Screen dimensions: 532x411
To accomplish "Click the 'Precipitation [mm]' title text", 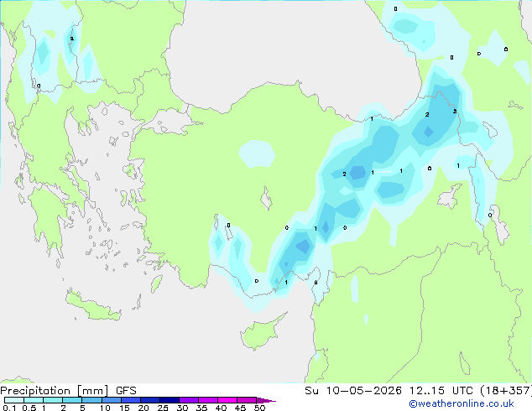I will pyautogui.click(x=54, y=391).
